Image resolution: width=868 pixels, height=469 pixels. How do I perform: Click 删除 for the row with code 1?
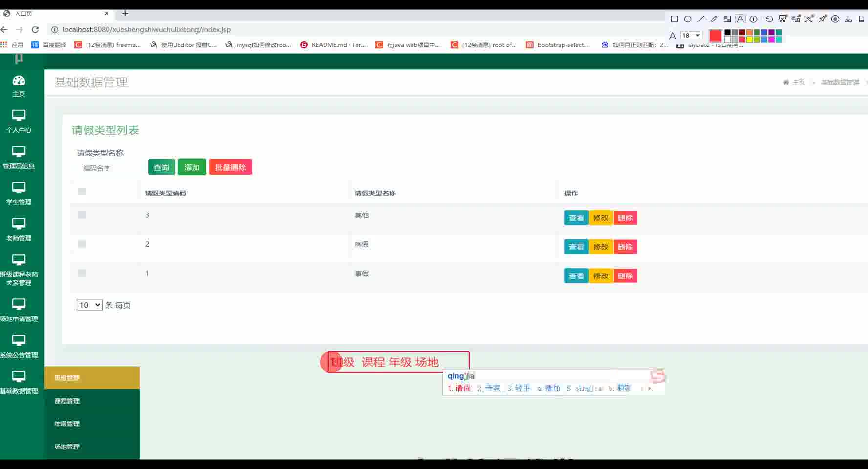point(625,276)
